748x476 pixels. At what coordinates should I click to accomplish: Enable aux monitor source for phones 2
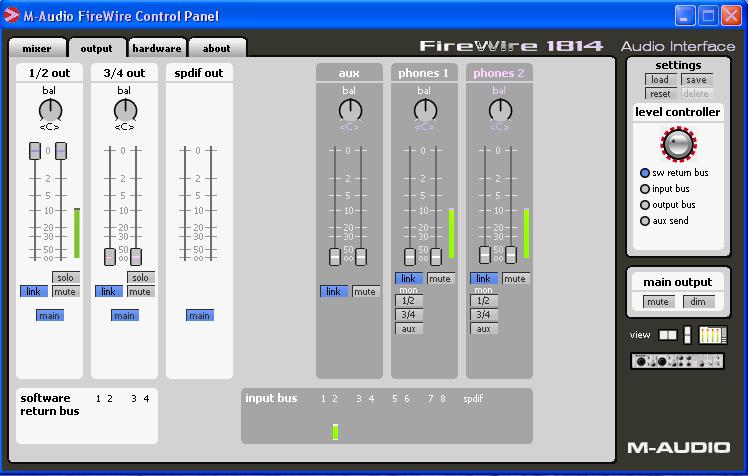[x=484, y=328]
